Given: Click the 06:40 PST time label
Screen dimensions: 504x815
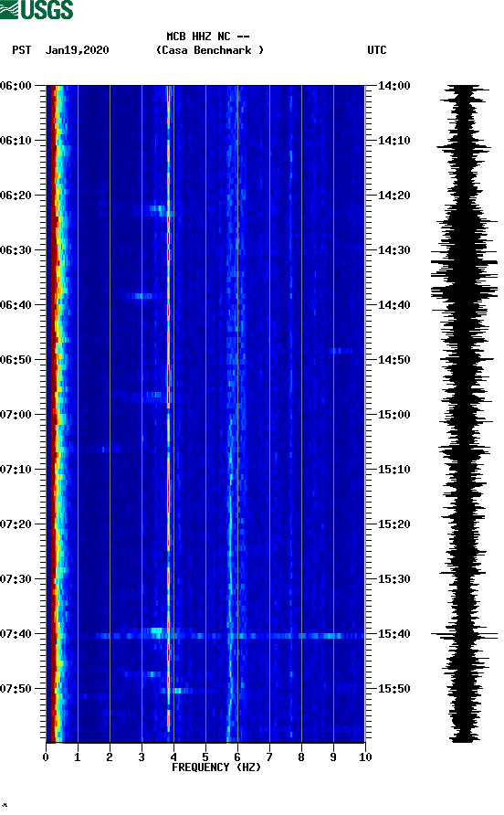Looking at the screenshot, I should pos(16,305).
